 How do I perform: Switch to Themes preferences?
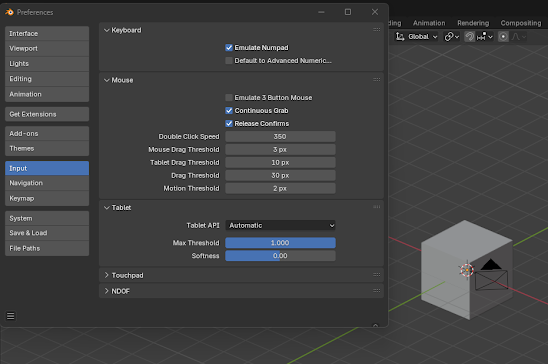tap(47, 148)
